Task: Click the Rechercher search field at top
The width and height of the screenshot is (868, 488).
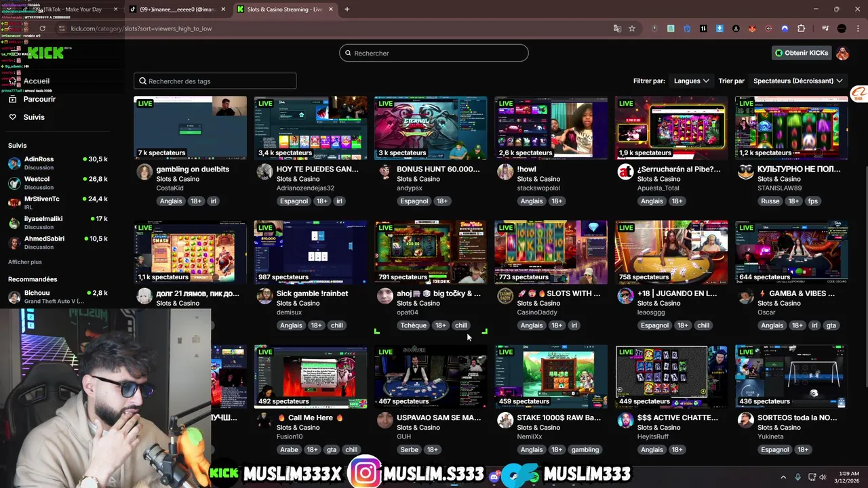Action: [434, 53]
